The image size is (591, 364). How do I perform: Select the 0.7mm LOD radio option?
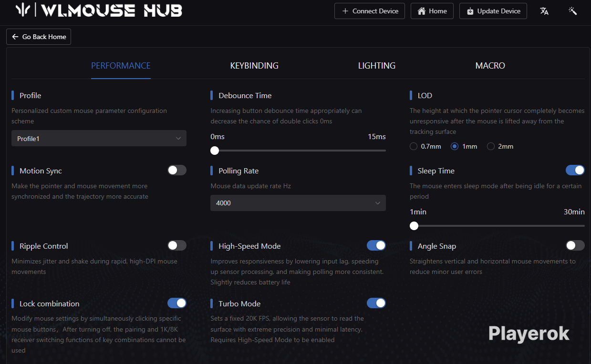[414, 146]
